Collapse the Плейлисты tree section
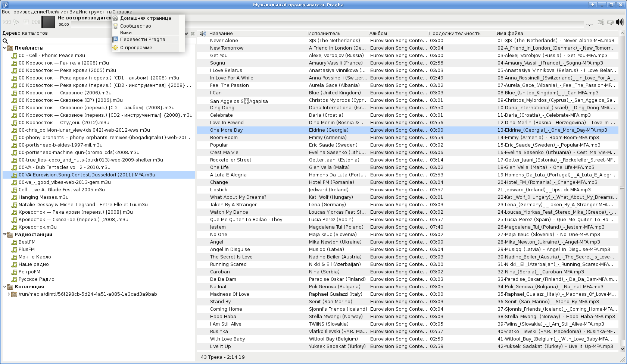 tap(5, 48)
